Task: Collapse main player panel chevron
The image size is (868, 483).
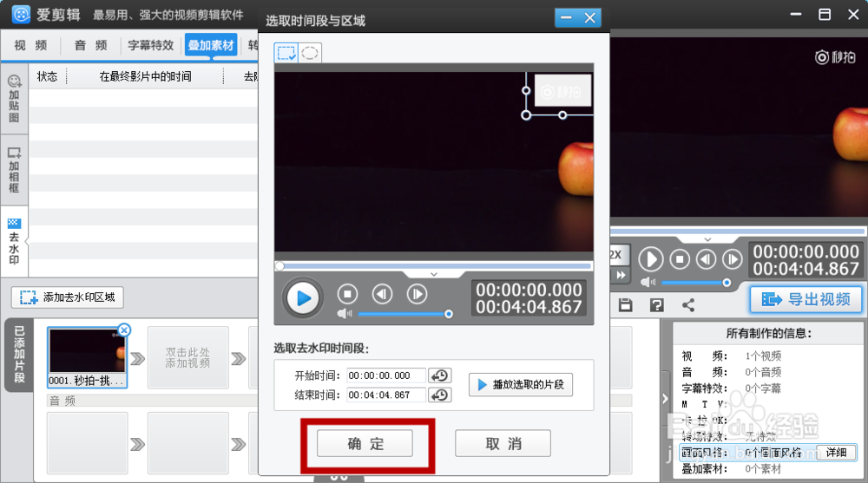Action: 707,239
